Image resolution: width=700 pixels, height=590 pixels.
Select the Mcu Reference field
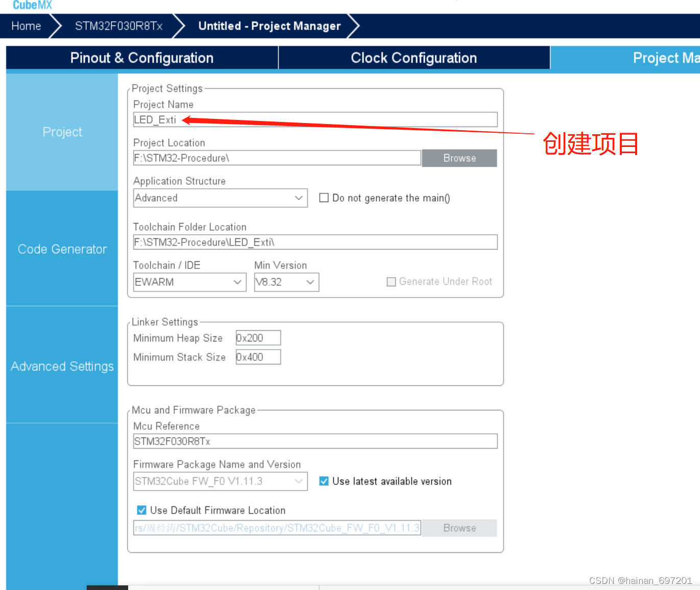point(315,441)
